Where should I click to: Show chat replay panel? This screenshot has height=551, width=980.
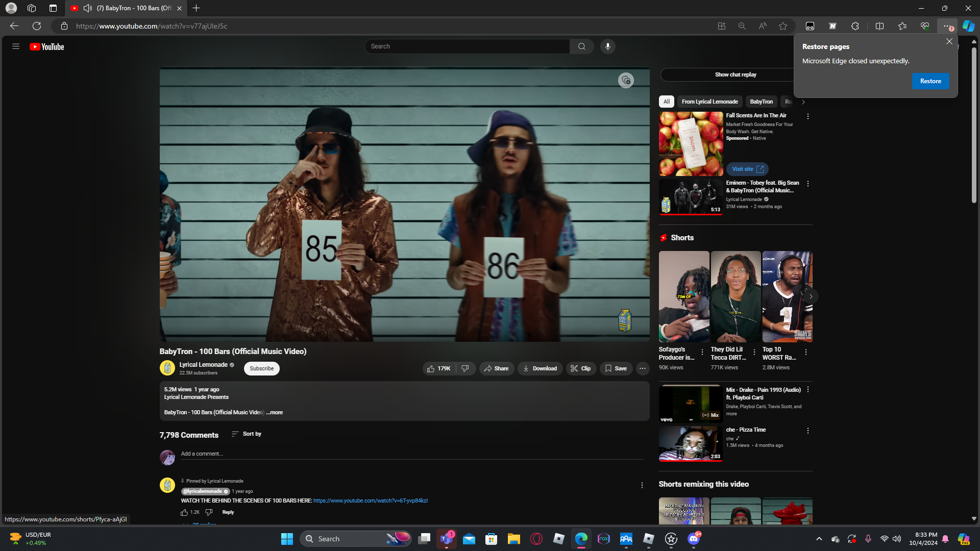[x=736, y=74]
